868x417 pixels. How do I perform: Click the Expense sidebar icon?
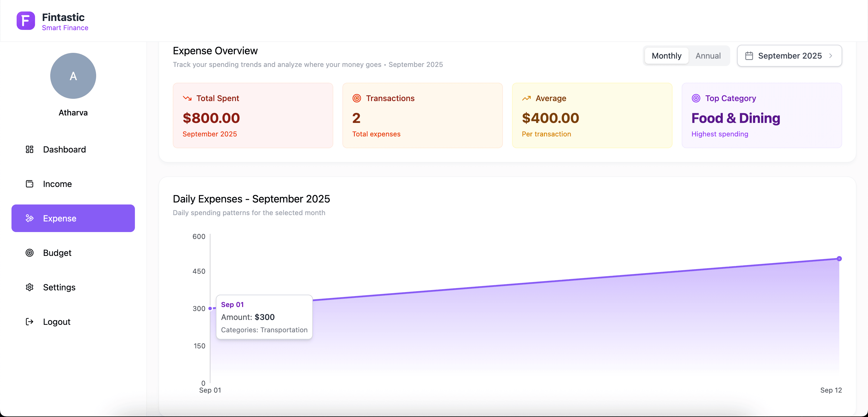29,218
